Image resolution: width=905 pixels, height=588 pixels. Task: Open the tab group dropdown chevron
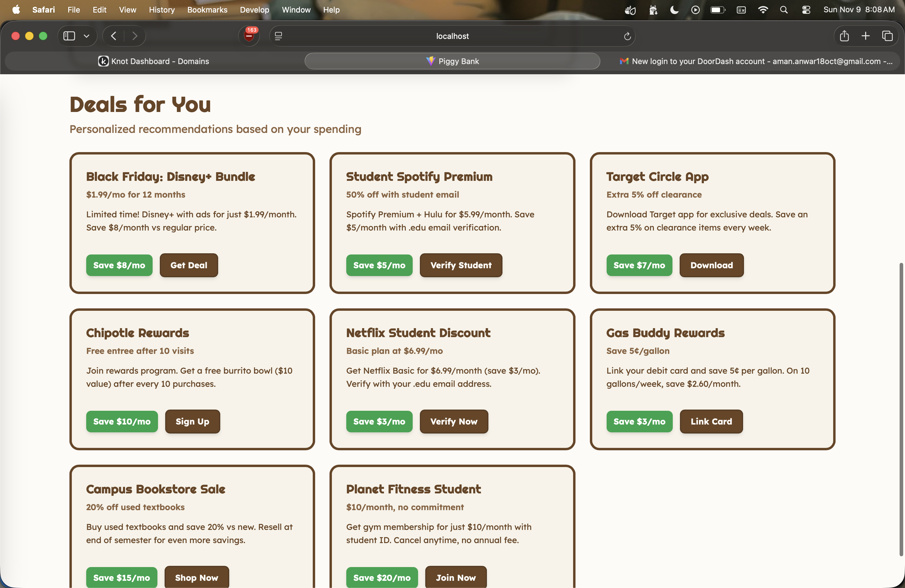(87, 36)
